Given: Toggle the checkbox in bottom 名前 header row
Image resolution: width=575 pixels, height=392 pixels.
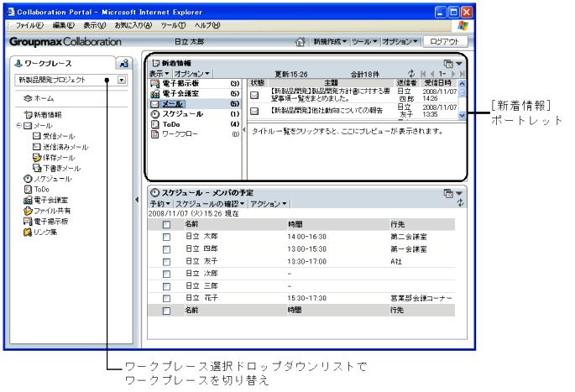Looking at the screenshot, I should pyautogui.click(x=166, y=311).
